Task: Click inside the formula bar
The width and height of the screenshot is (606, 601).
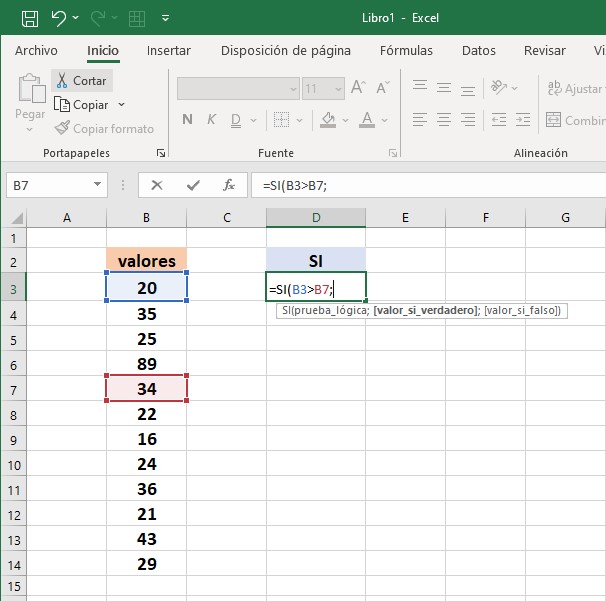Action: 429,186
